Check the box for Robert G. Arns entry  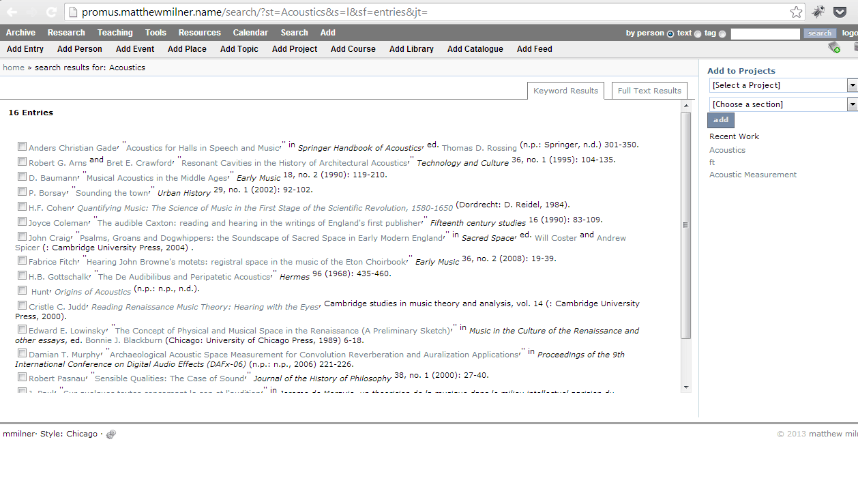[23, 162]
